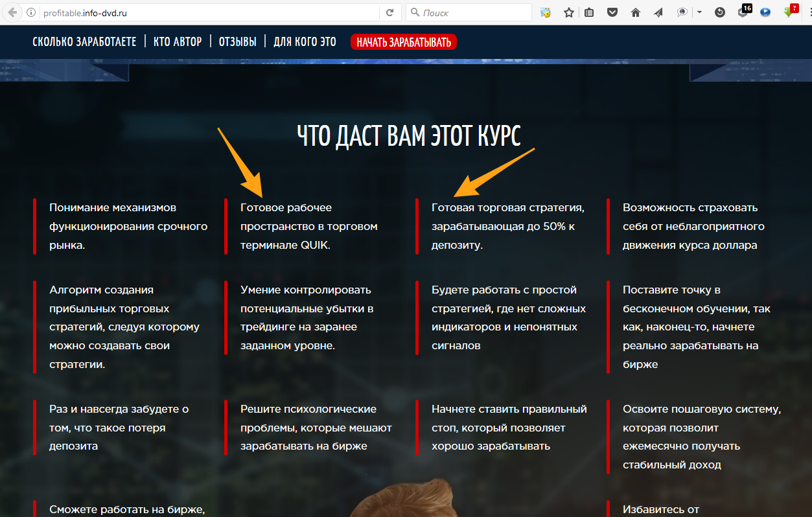This screenshot has height=517, width=812.
Task: Click text 'Раз и навсегда забудете' о потере депозита
Action: 119,428
